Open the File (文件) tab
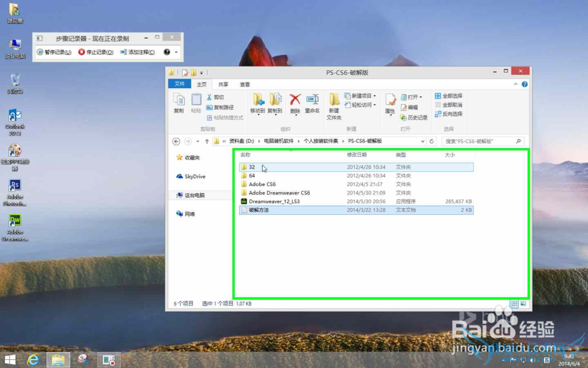Image resolution: width=588 pixels, height=368 pixels. click(179, 84)
